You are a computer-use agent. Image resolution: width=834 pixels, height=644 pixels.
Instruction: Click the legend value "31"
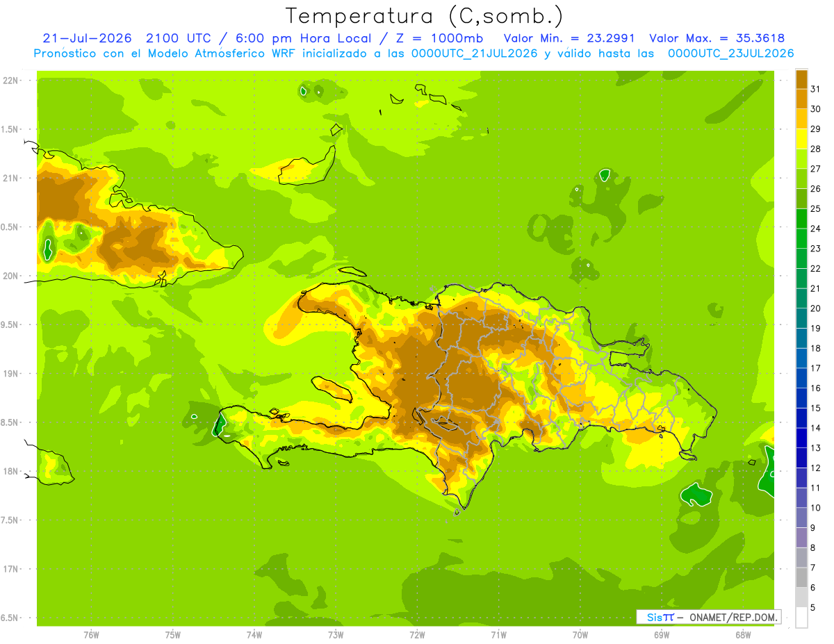tap(815, 89)
